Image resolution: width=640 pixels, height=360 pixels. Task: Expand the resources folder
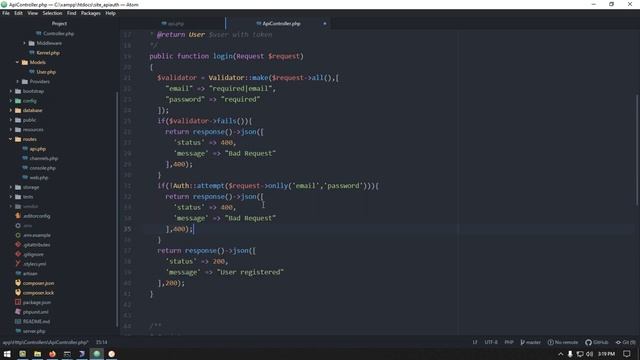11,130
